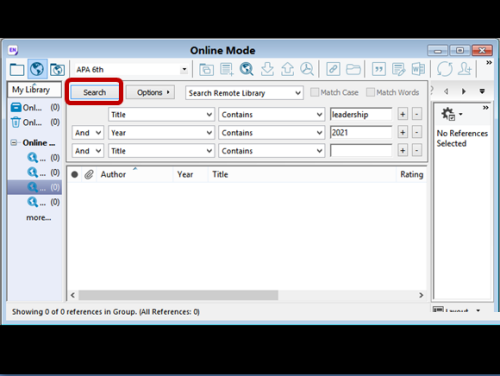Open the Search Remote Library dropdown
This screenshot has height=376, width=500.
click(x=244, y=93)
